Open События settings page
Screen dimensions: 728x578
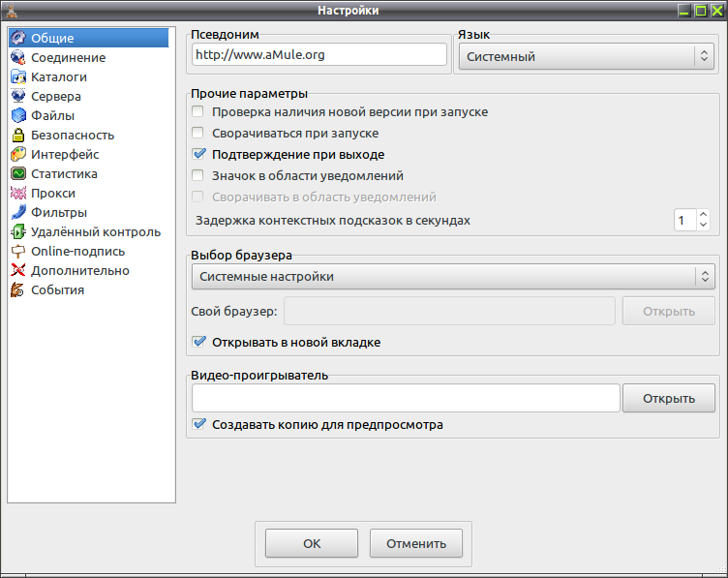57,290
